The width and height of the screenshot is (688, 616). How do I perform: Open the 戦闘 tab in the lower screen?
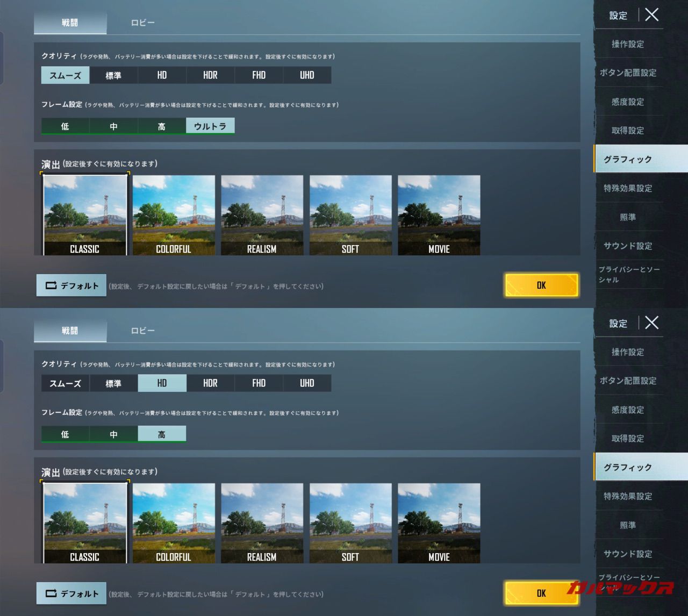[70, 331]
